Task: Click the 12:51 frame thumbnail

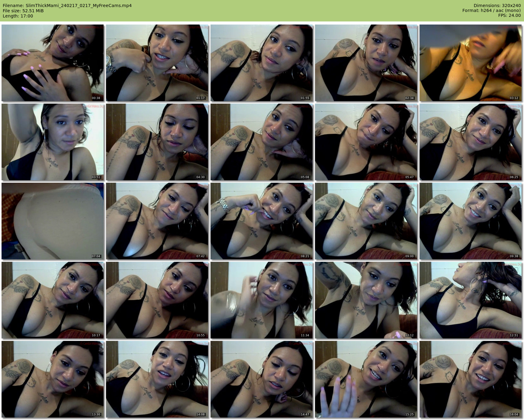Action: 470,300
